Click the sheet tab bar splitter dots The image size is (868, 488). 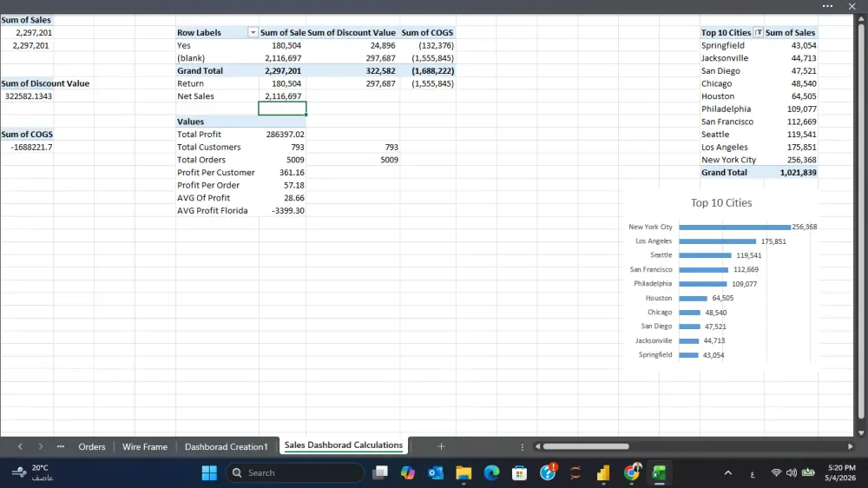pyautogui.click(x=522, y=446)
